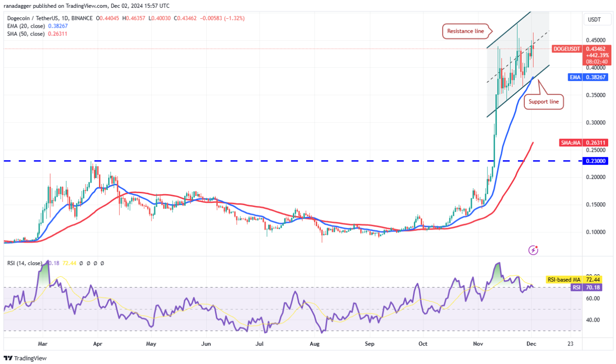This screenshot has width=616, height=364.
Task: Click the red SMA:MA axis label
Action: 570,143
